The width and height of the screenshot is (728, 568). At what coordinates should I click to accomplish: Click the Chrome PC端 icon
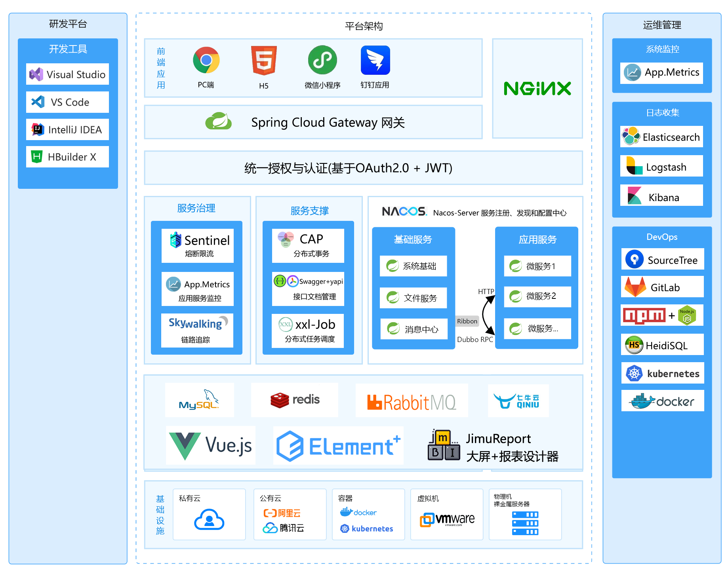click(206, 60)
